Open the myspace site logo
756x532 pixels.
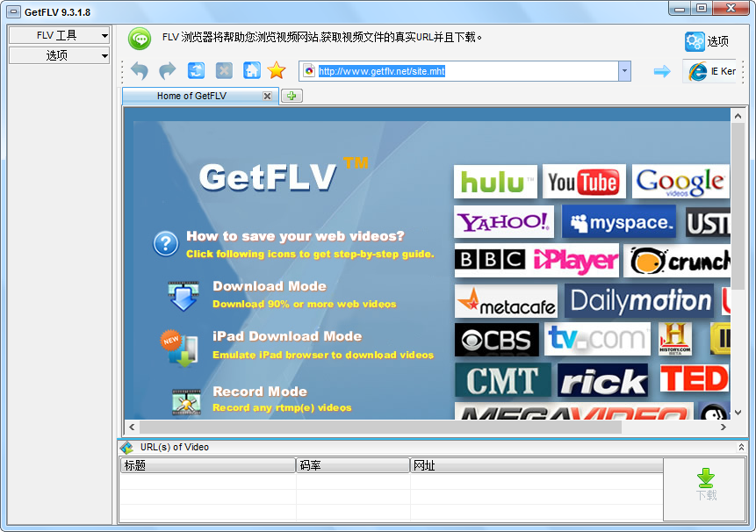619,221
